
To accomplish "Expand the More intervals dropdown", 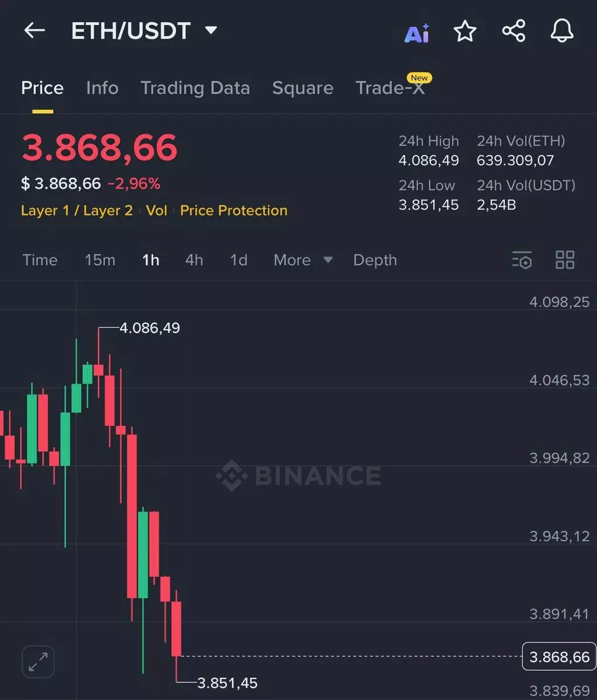I will pos(303,260).
